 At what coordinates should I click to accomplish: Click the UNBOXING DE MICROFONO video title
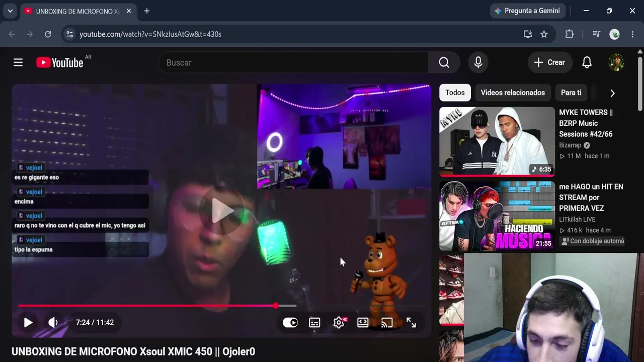[x=133, y=351]
